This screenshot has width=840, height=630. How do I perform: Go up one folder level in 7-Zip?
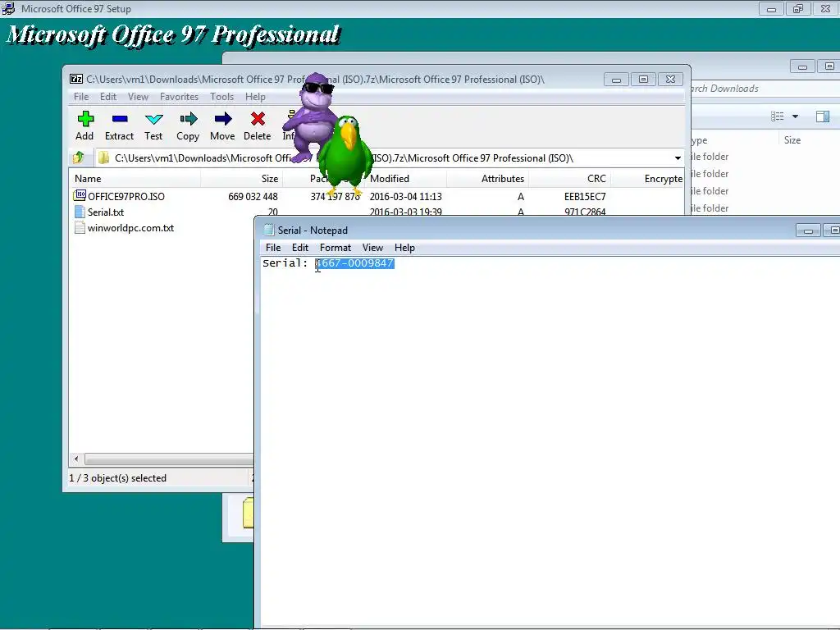[79, 157]
